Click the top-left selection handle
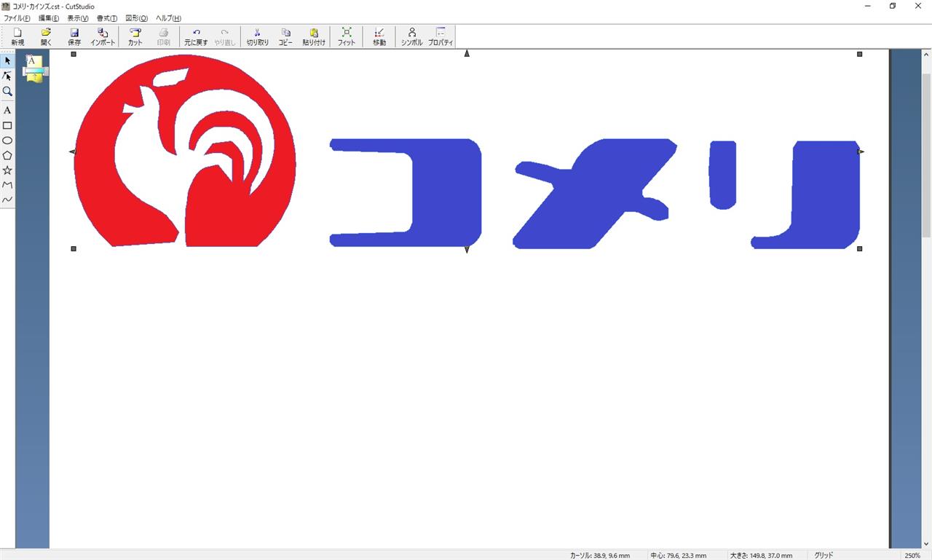932x560 pixels. tap(74, 54)
